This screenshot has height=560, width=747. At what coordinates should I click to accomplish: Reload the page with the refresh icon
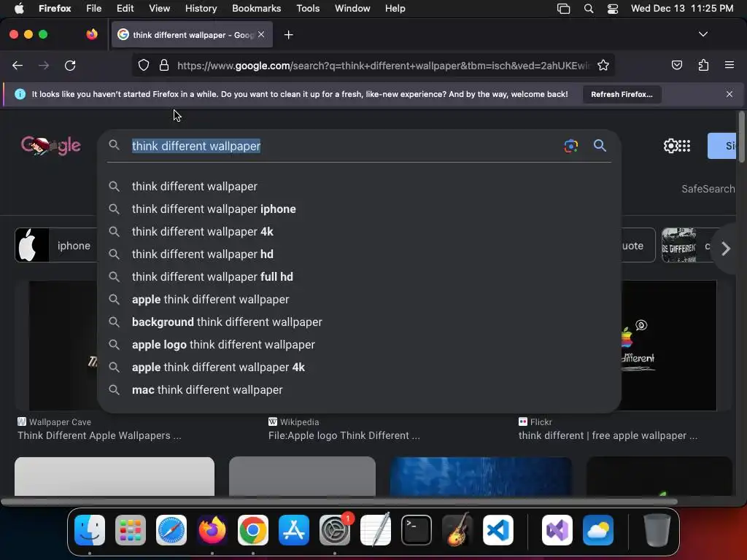[x=70, y=65]
